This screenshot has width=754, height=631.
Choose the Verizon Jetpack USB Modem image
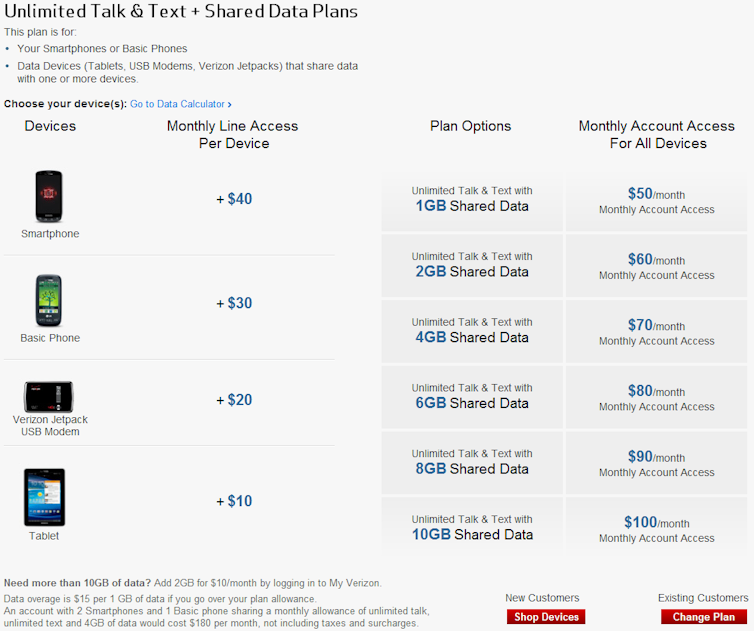coord(49,397)
